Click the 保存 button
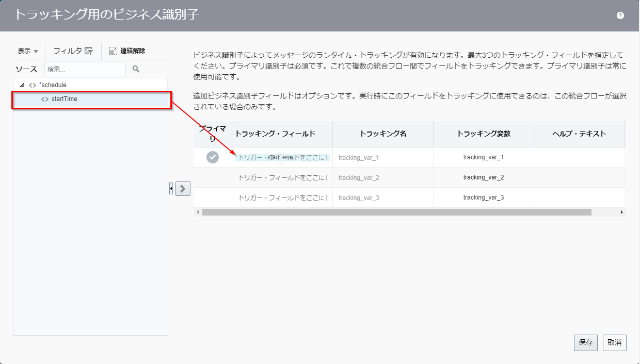This screenshot has width=640, height=364. pos(585,343)
